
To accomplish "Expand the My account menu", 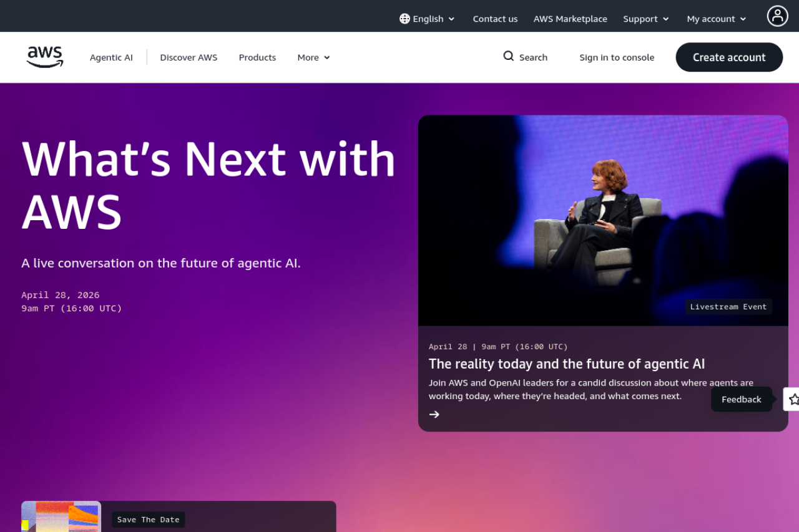I will tap(716, 19).
